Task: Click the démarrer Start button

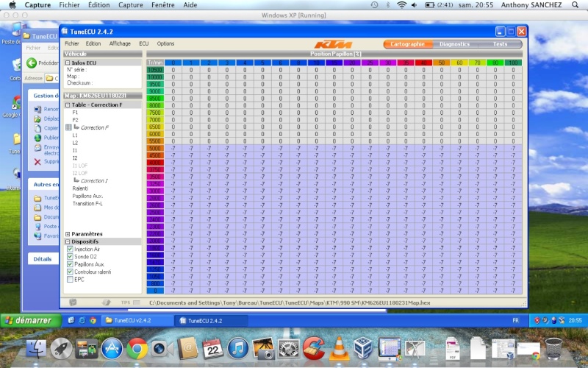Action: coord(31,320)
